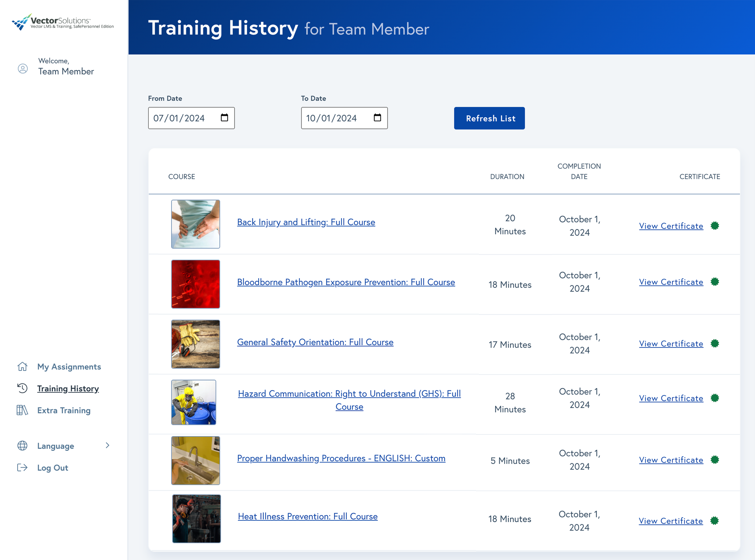The image size is (755, 560).
Task: Click the 20 Minutes duration cell
Action: [x=510, y=224]
